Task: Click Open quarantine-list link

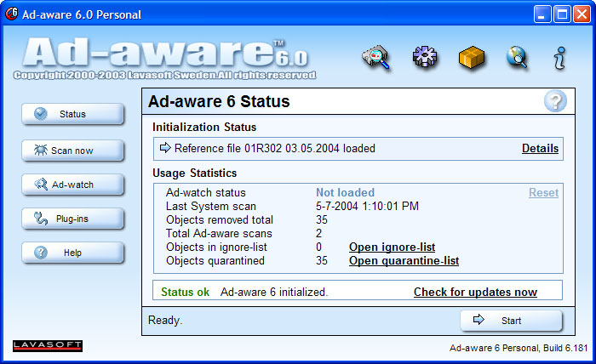Action: pyautogui.click(x=404, y=261)
